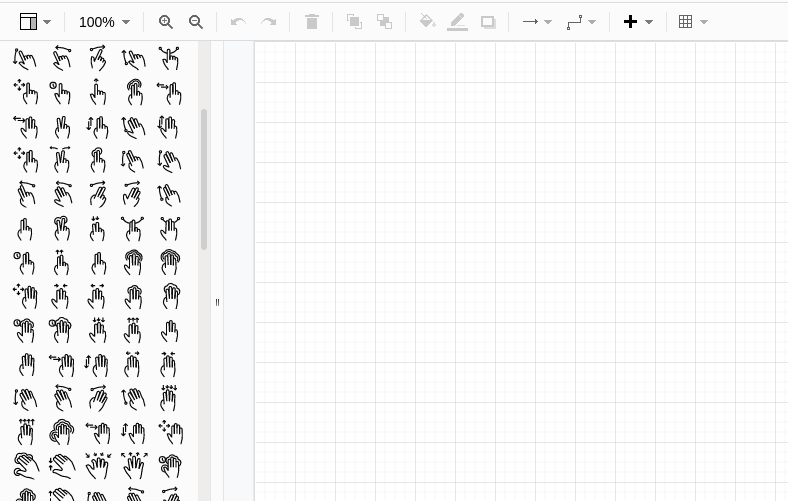Image resolution: width=788 pixels, height=501 pixels.
Task: Select two-finger gesture with two up arrows
Action: point(61,262)
